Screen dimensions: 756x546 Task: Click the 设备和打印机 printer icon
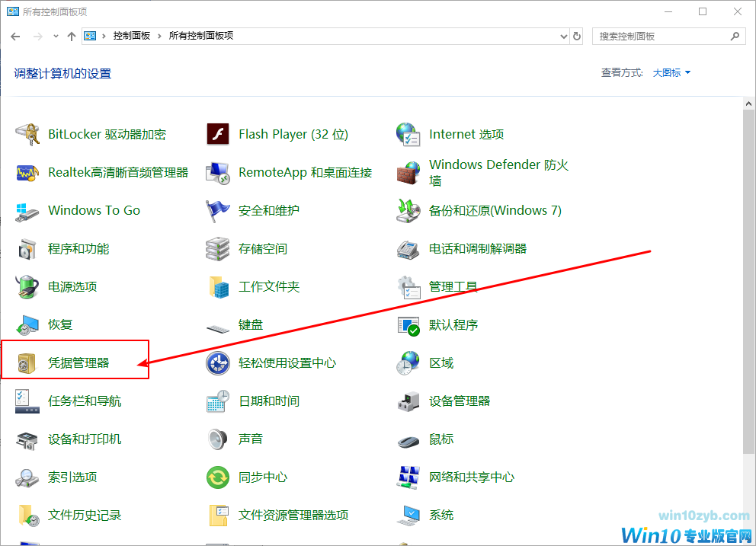(27, 439)
